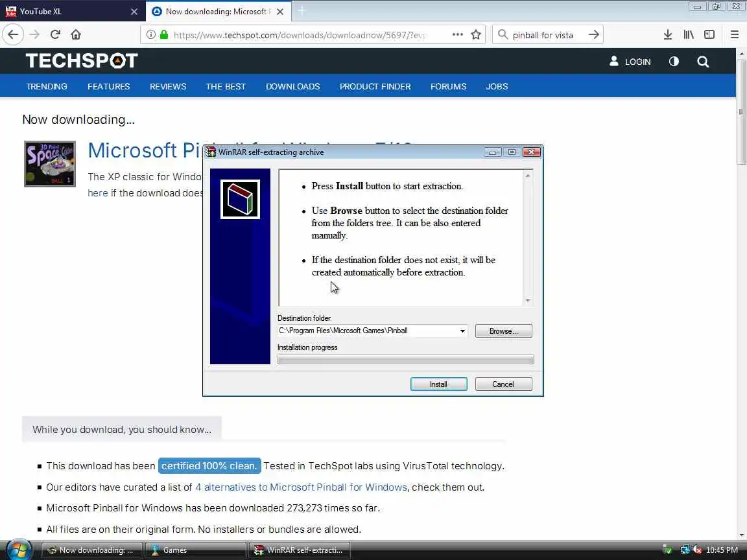Open TechSpot site search magnifier

click(703, 62)
